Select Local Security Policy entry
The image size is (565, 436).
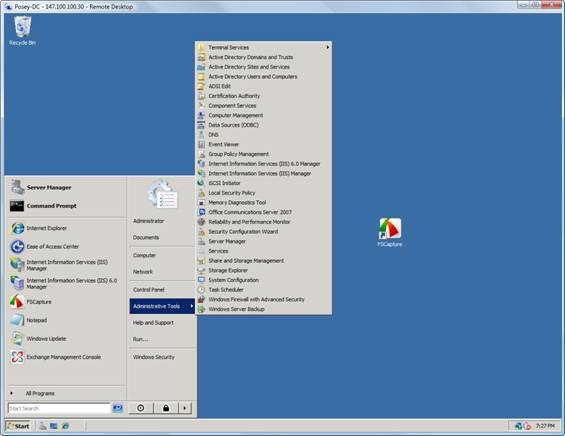(263, 193)
